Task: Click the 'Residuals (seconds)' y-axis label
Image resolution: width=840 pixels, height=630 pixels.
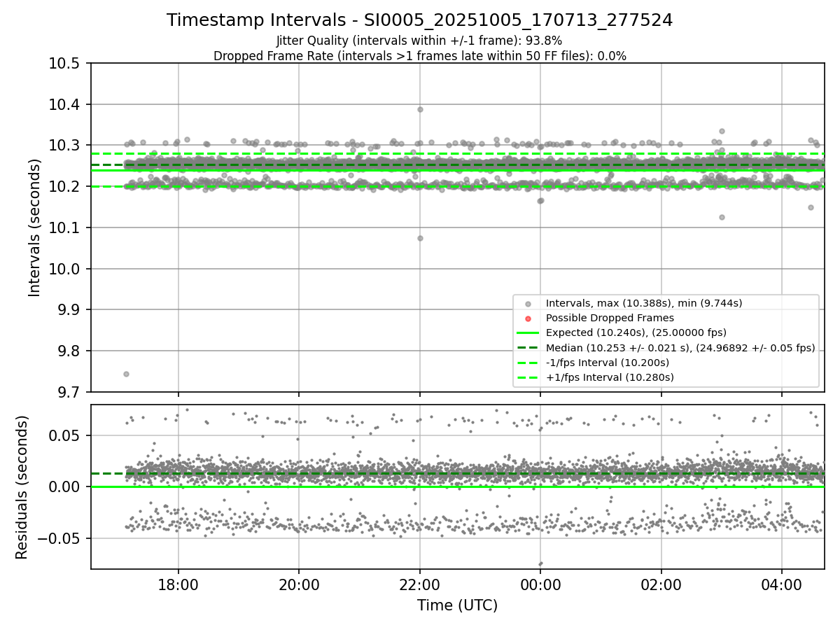Action: pyautogui.click(x=22, y=487)
